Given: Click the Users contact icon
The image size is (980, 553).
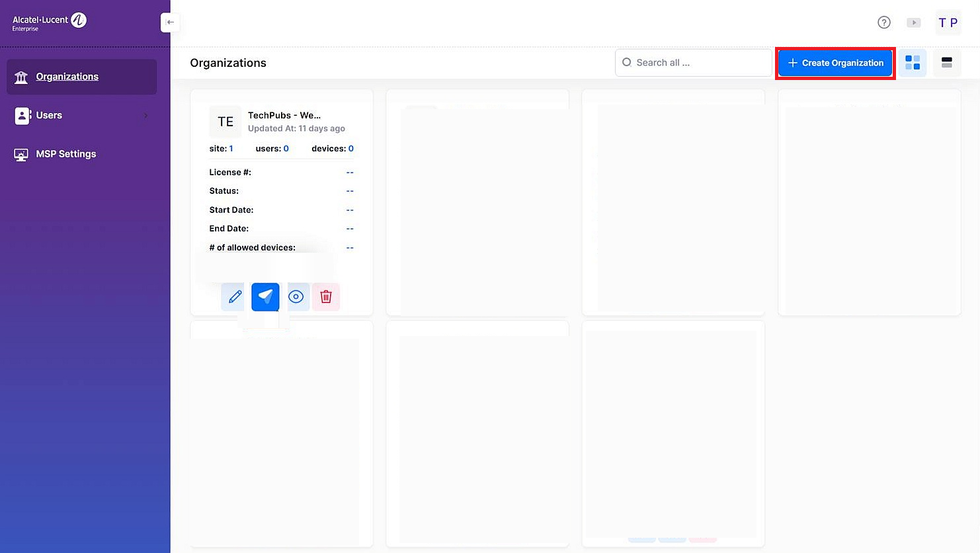Looking at the screenshot, I should tap(22, 116).
